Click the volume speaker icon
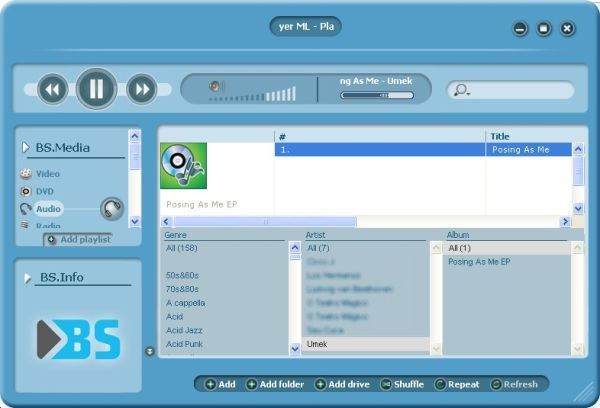Image resolution: width=600 pixels, height=408 pixels. (x=216, y=87)
